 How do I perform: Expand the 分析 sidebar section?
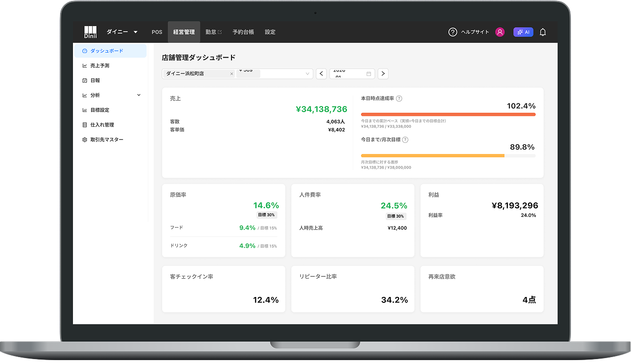click(x=138, y=95)
